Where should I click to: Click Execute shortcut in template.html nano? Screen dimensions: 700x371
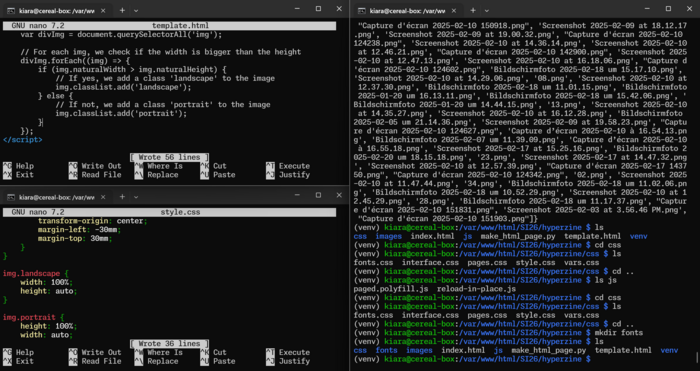(x=288, y=166)
